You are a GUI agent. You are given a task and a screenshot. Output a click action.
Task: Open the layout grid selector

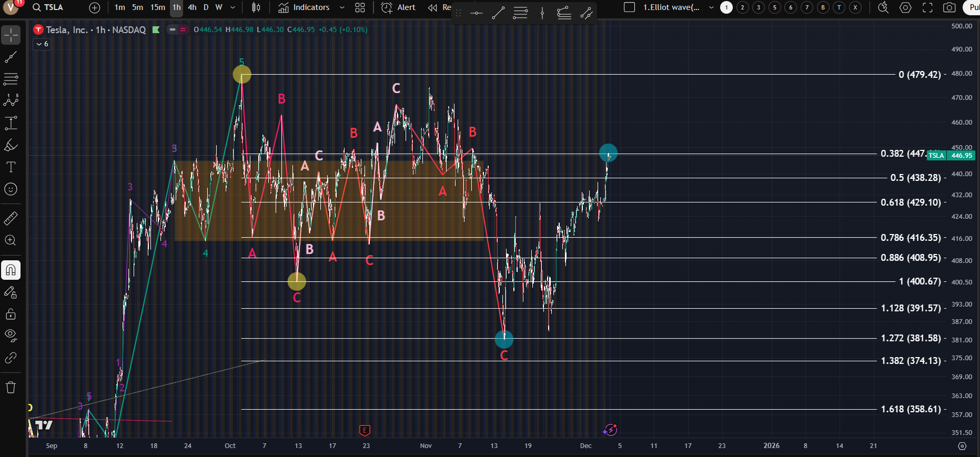pos(360,7)
